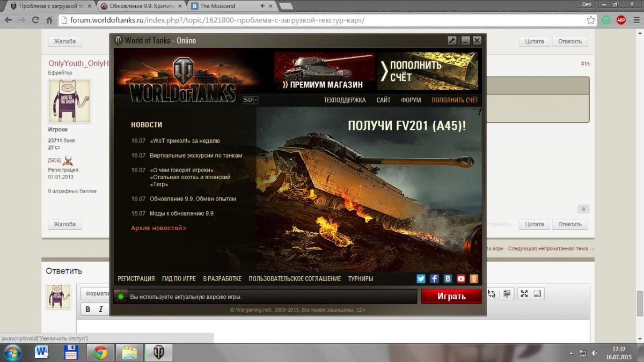
Task: Open ТЕХПОДДЕРЖКА in launcher menu
Action: (x=345, y=100)
